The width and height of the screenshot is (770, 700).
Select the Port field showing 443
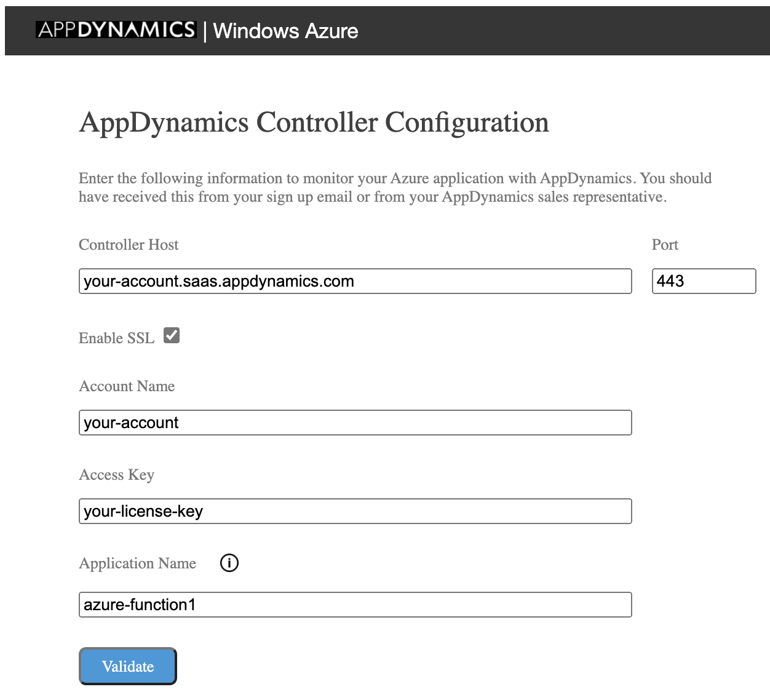pyautogui.click(x=703, y=281)
